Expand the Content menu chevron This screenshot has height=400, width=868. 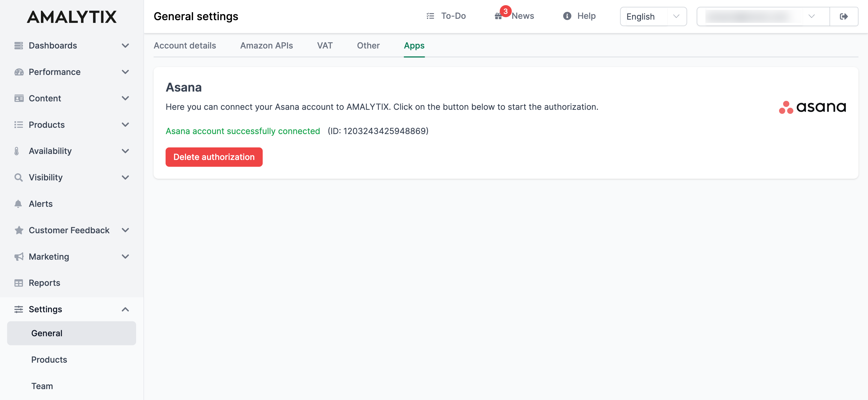click(x=125, y=98)
